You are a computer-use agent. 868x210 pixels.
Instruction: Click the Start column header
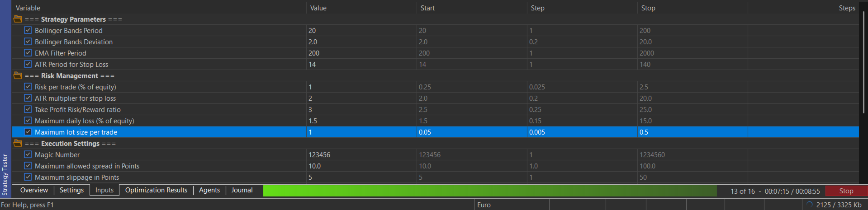[472, 8]
